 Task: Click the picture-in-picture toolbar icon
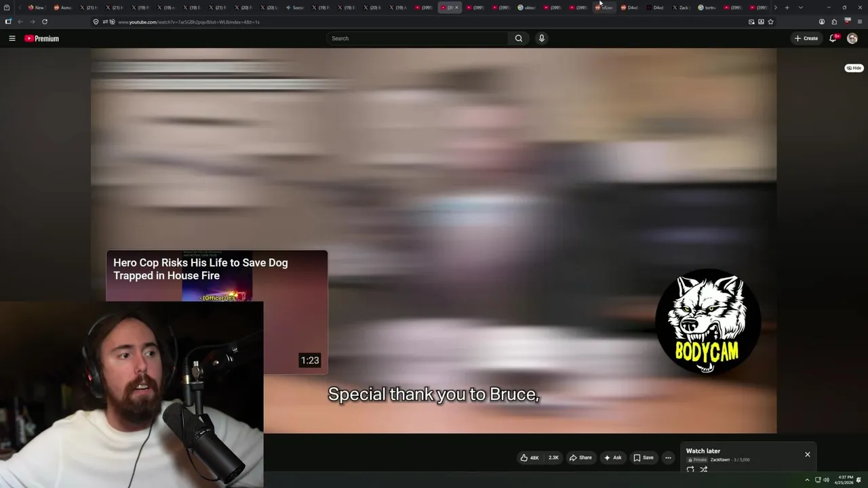[751, 22]
